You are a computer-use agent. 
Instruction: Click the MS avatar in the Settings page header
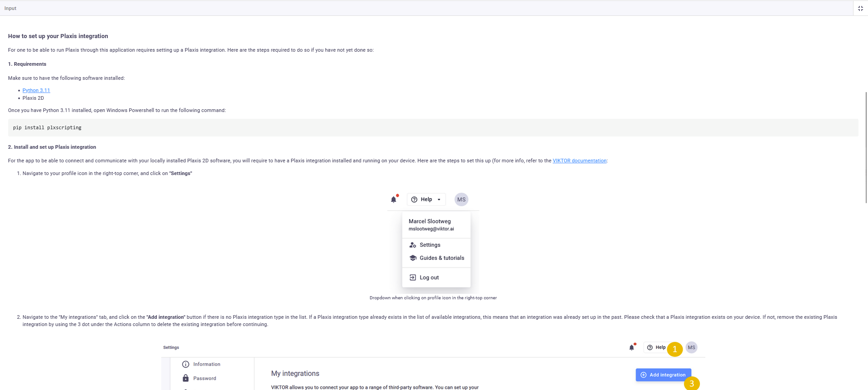[691, 348]
